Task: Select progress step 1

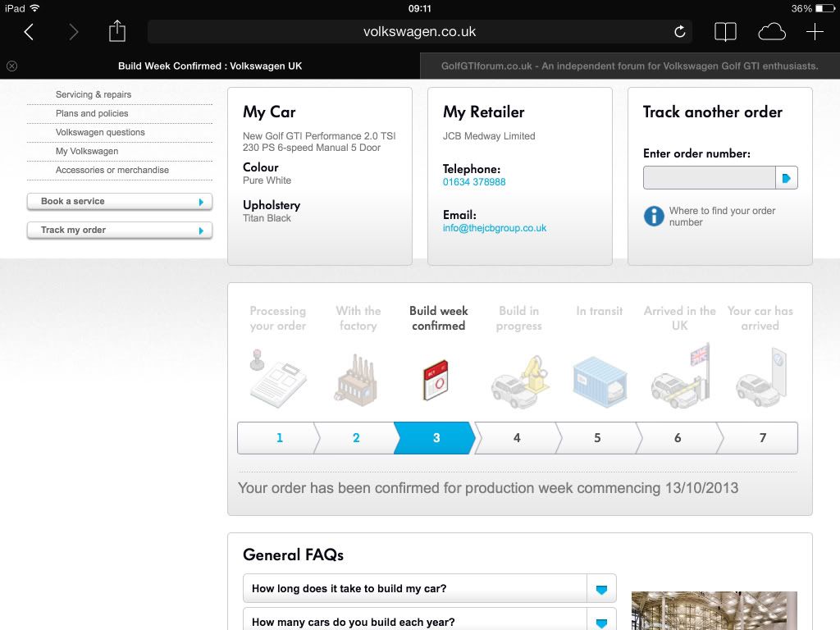Action: [279, 438]
